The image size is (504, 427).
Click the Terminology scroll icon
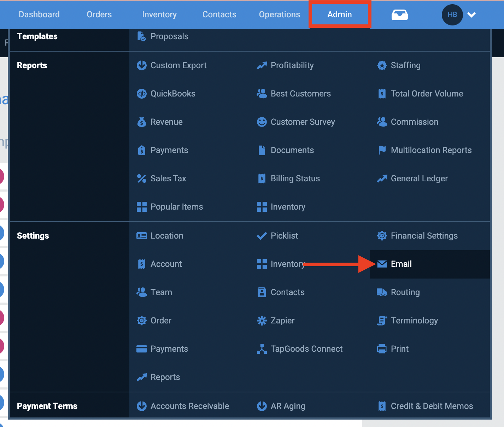(382, 321)
